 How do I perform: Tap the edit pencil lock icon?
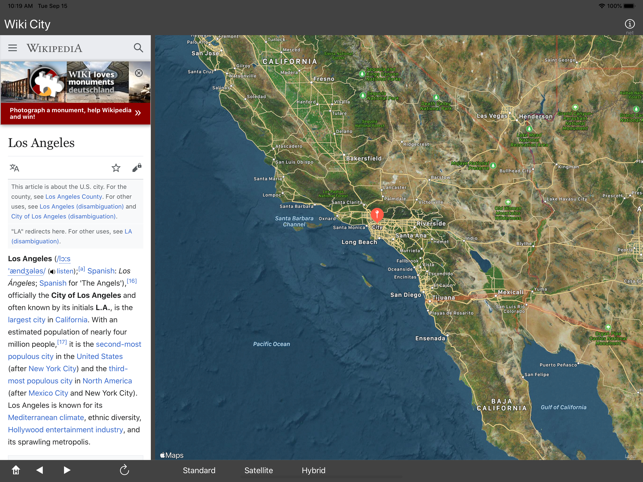pyautogui.click(x=137, y=167)
